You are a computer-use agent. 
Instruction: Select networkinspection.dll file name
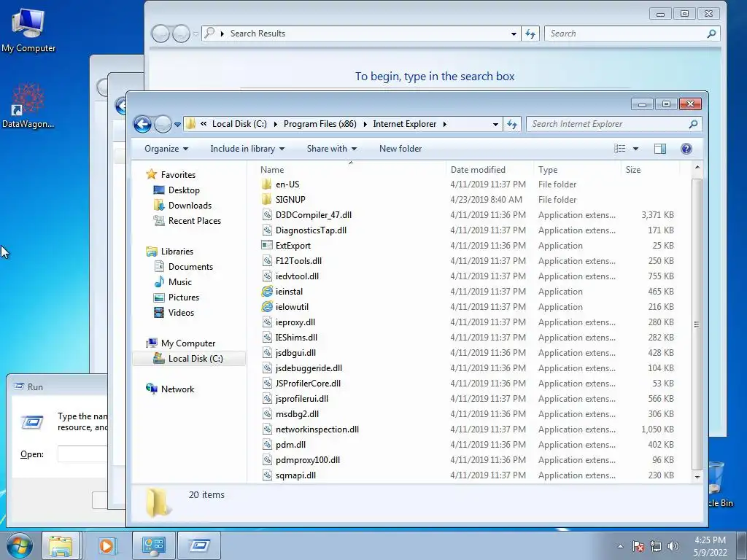tap(317, 429)
